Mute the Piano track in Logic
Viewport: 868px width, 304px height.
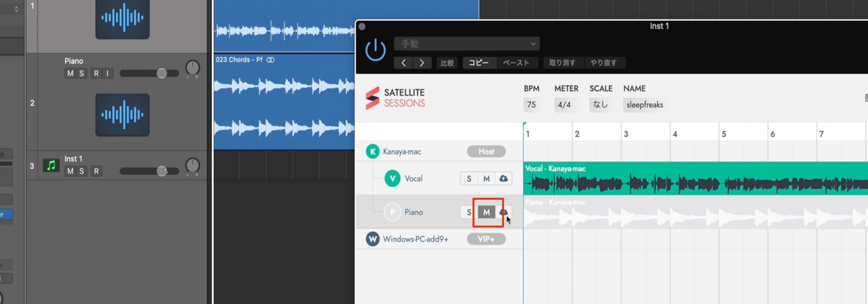pyautogui.click(x=70, y=73)
